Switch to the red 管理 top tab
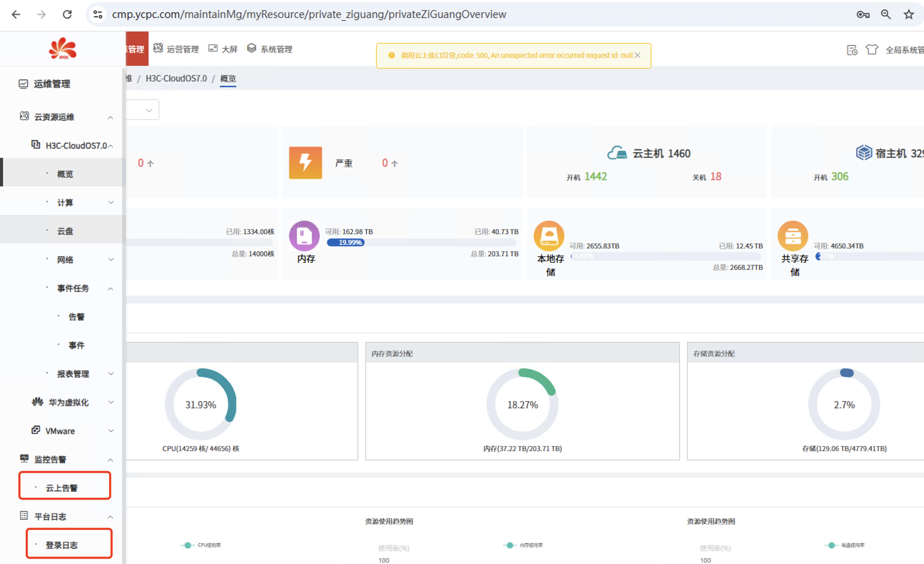Screen dimensions: 924x564 point(137,49)
